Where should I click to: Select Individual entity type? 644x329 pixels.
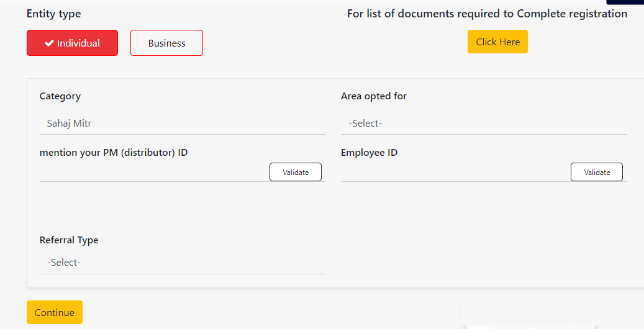click(x=72, y=43)
